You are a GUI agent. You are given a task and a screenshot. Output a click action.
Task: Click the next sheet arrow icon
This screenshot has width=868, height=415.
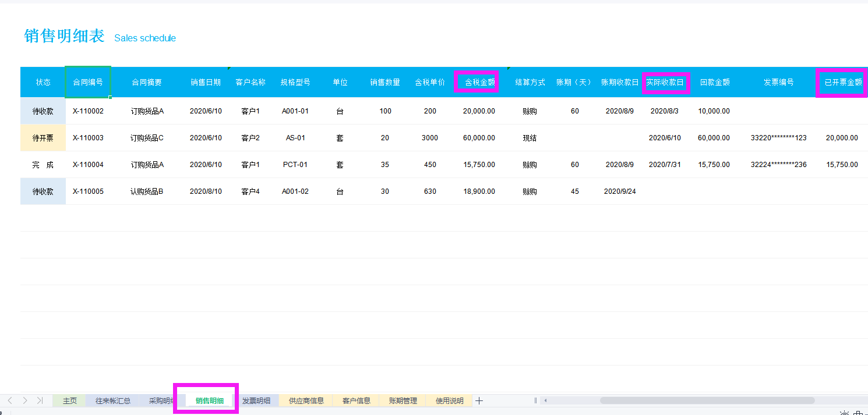click(25, 400)
